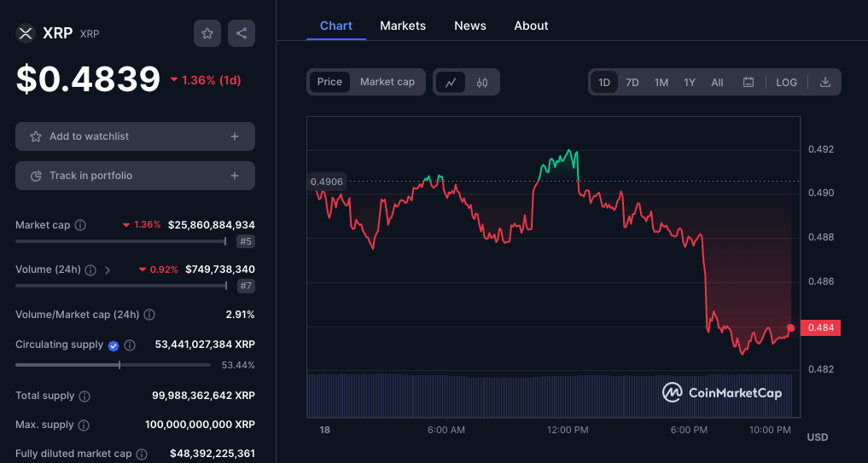Select the 1Y time range button
Screen dimensions: 868x463
click(690, 82)
